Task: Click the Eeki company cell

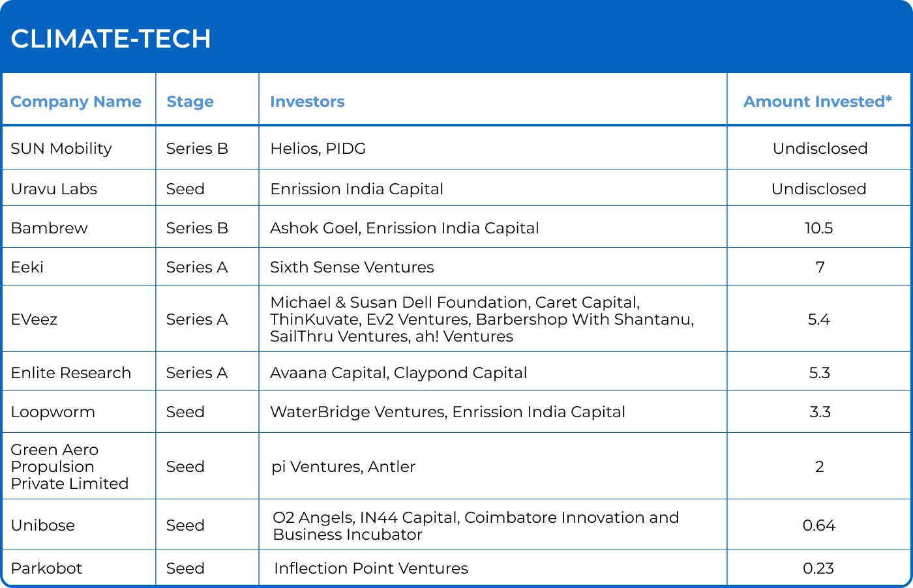Action: point(27,267)
